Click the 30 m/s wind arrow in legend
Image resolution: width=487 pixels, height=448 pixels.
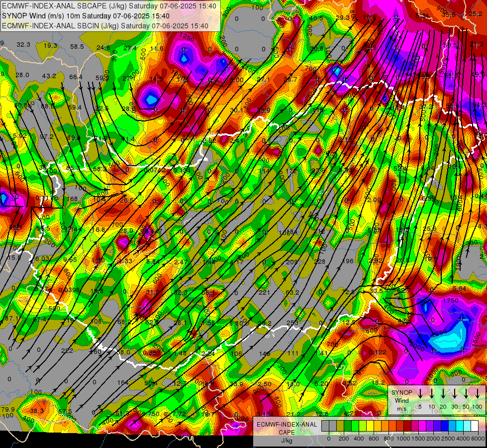point(454,393)
